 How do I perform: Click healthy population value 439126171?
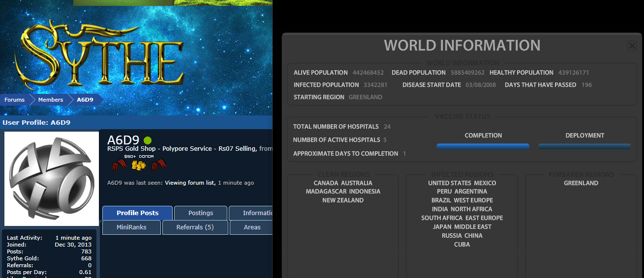[x=574, y=73]
